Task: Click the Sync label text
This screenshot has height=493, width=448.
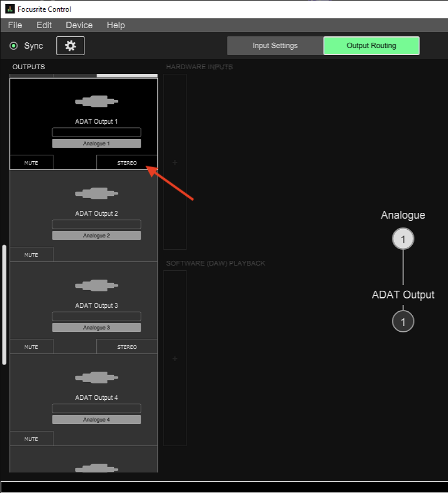Action: point(33,46)
